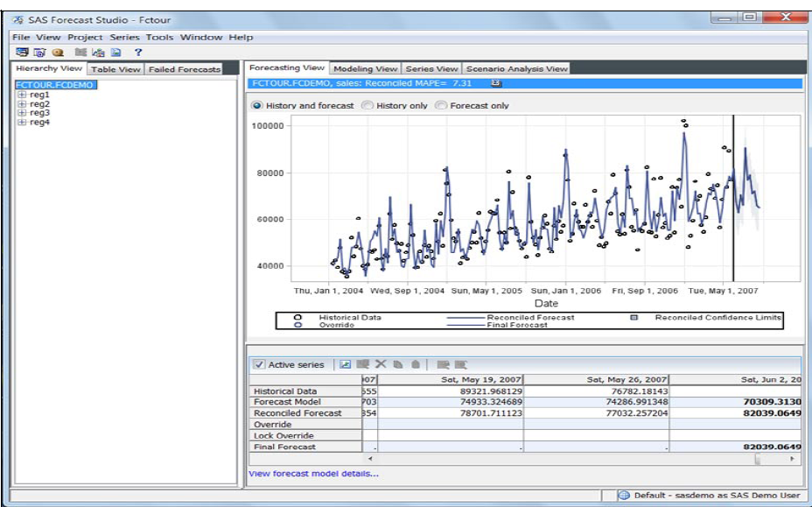Viewport: 812px width, 507px height.
Task: Click the round brown toolbar icon
Action: click(x=57, y=53)
